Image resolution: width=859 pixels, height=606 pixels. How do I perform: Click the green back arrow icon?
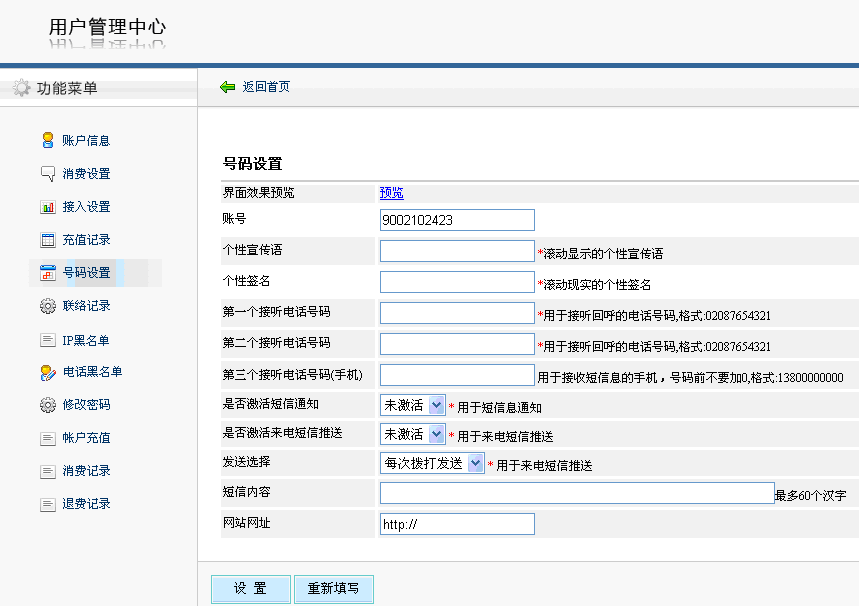coord(227,87)
